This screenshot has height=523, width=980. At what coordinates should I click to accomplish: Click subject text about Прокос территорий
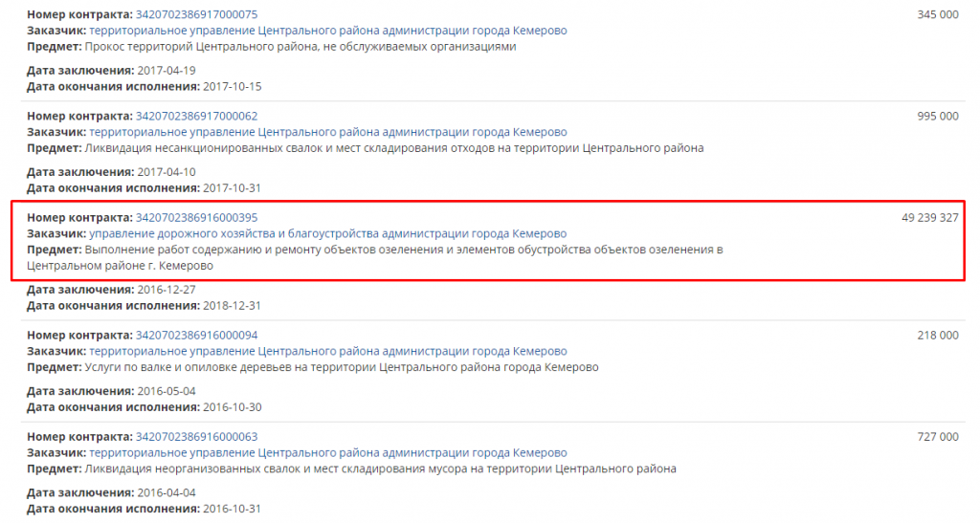click(x=301, y=46)
